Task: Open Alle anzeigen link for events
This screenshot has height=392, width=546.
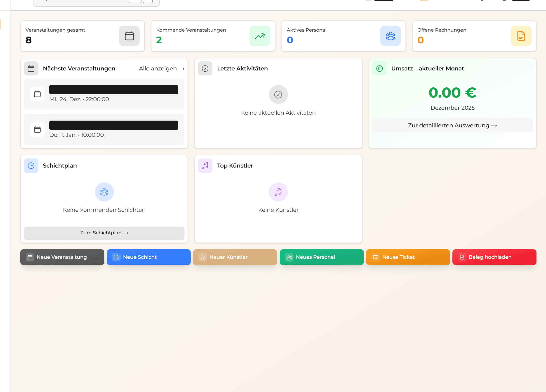Action: pyautogui.click(x=162, y=69)
